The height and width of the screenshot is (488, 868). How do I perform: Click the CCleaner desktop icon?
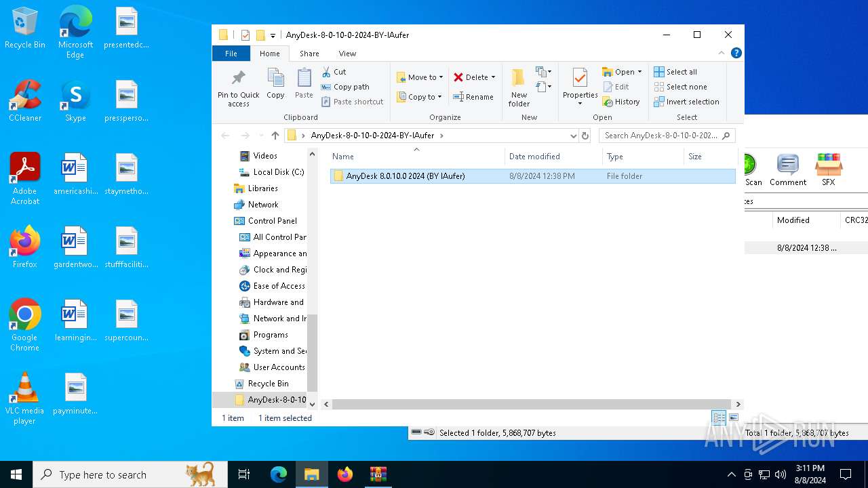point(25,102)
